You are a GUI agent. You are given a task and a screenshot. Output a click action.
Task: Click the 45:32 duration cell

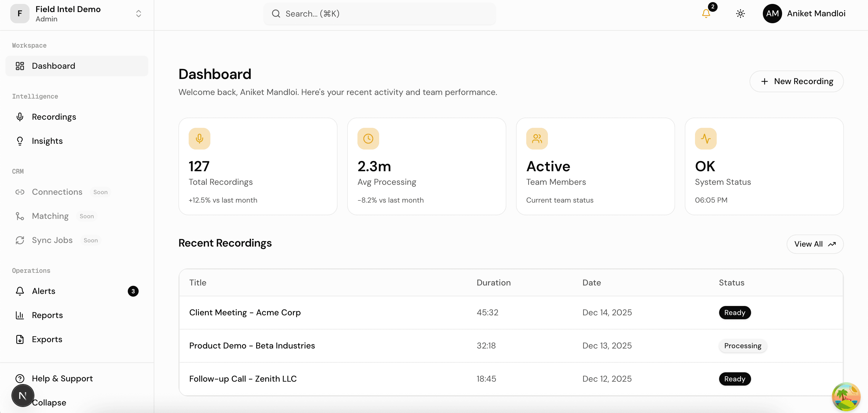tap(487, 313)
